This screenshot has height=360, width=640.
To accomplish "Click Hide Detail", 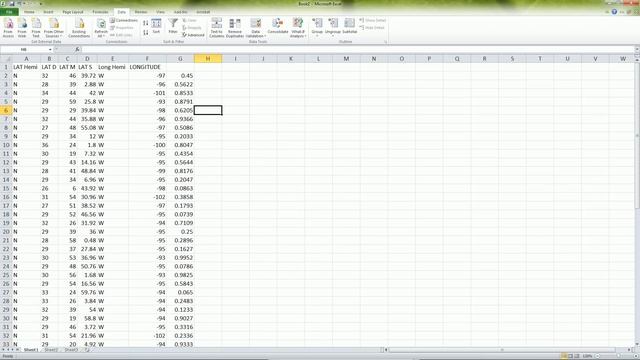I will pyautogui.click(x=372, y=28).
